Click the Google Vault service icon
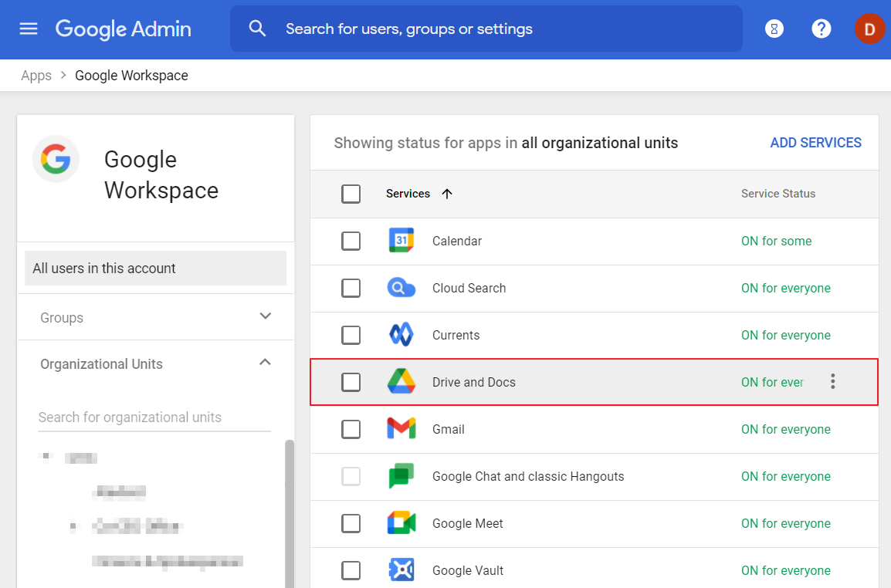Image resolution: width=891 pixels, height=588 pixels. point(401,570)
